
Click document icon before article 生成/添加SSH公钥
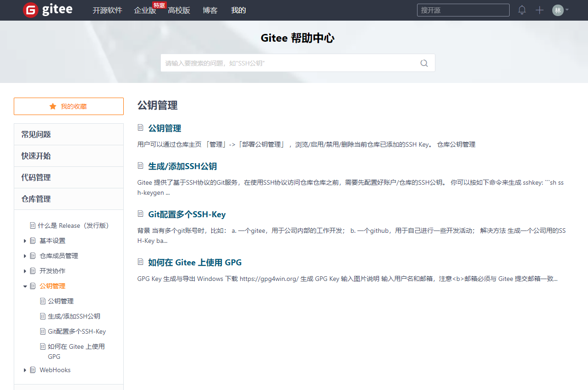[141, 166]
